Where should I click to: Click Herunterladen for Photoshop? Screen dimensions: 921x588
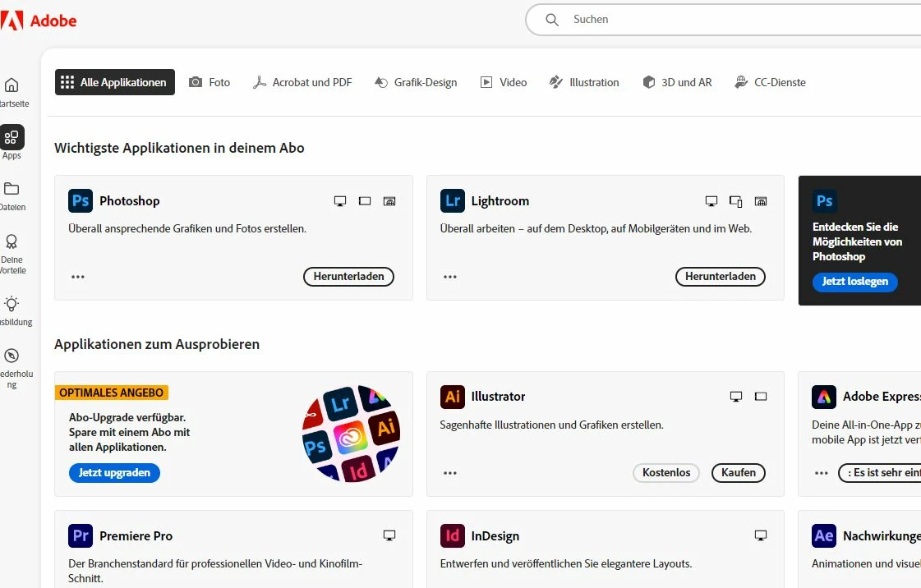pos(348,277)
